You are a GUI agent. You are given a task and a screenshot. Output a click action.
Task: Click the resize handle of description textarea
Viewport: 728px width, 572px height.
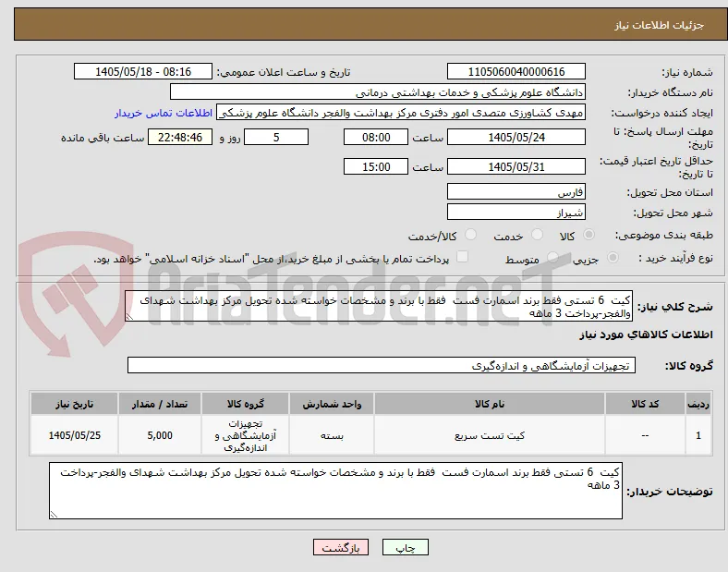click(129, 317)
